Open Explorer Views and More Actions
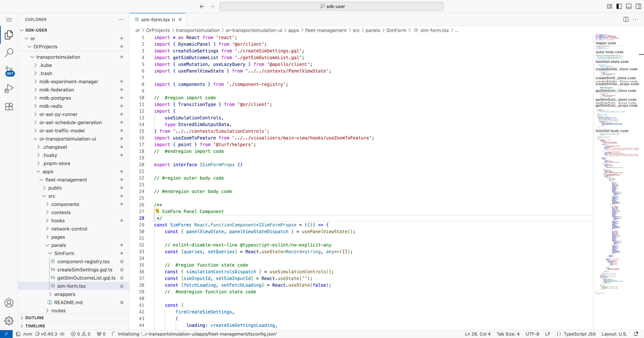 pos(121,20)
